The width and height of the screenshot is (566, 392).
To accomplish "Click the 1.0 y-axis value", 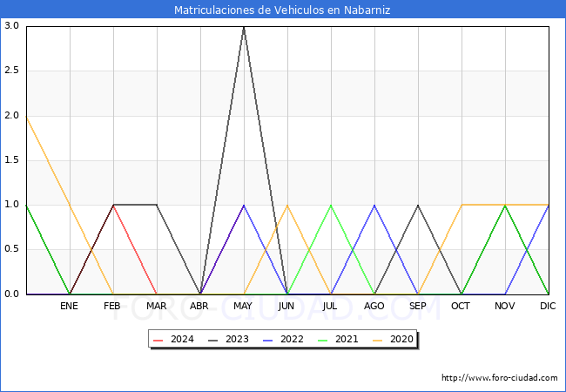I will 11,205.
